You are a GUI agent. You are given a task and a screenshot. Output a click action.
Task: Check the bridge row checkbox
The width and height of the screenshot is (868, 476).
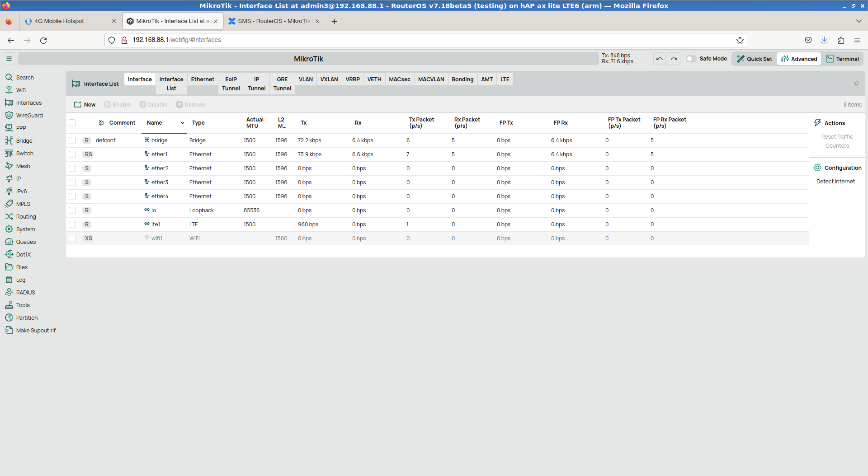pos(72,140)
